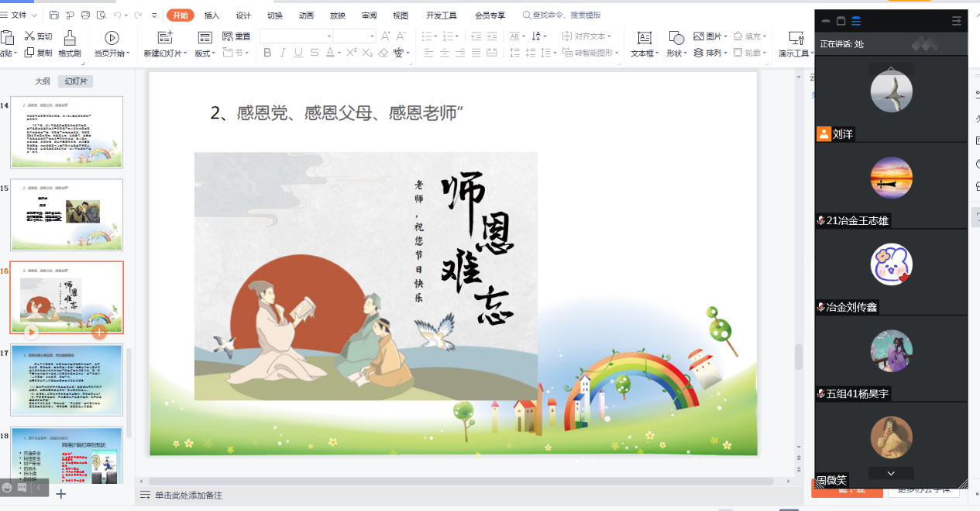This screenshot has height=511, width=980.
Task: Expand the numbered list dropdown
Action: tap(457, 36)
